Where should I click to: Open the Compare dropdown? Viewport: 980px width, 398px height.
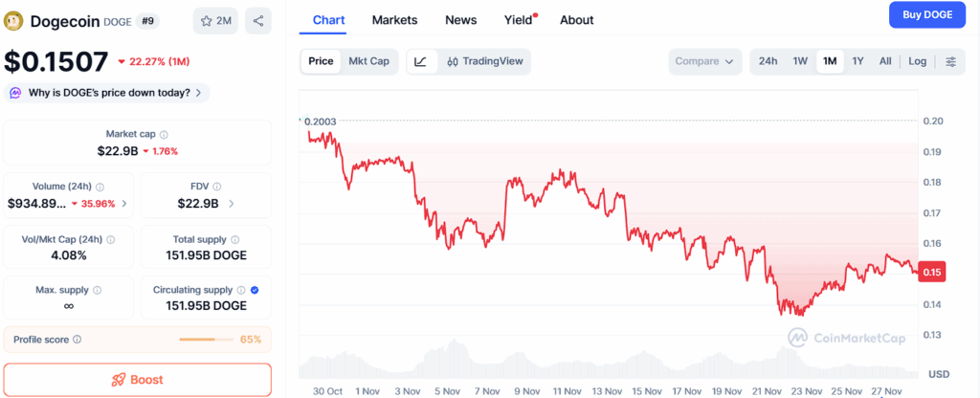pyautogui.click(x=704, y=61)
